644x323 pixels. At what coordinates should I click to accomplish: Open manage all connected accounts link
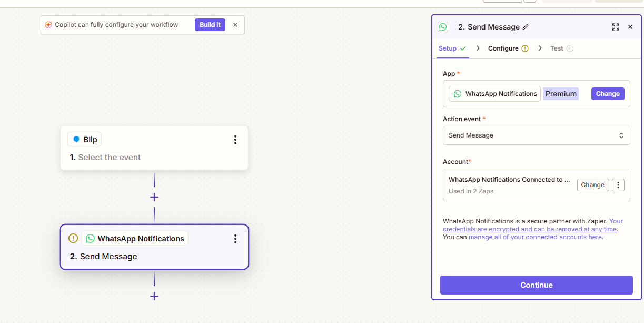tap(535, 237)
